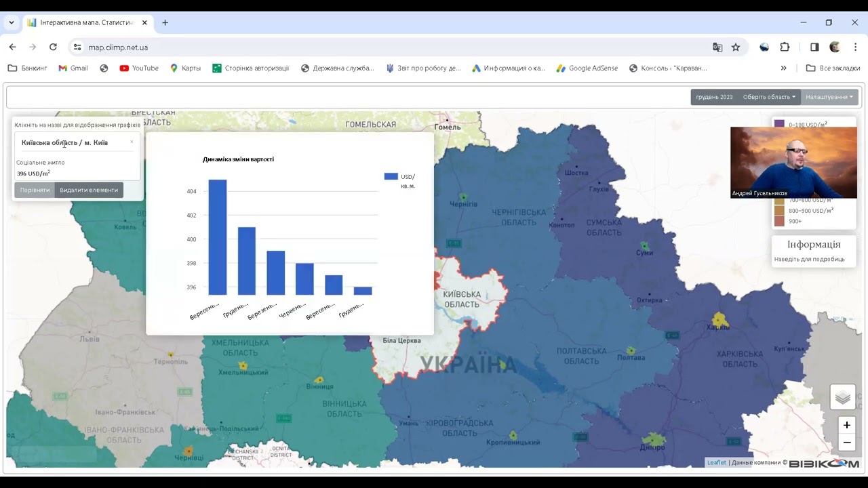Image resolution: width=868 pixels, height=488 pixels.
Task: Click the грудень 2023 date button
Action: (714, 97)
